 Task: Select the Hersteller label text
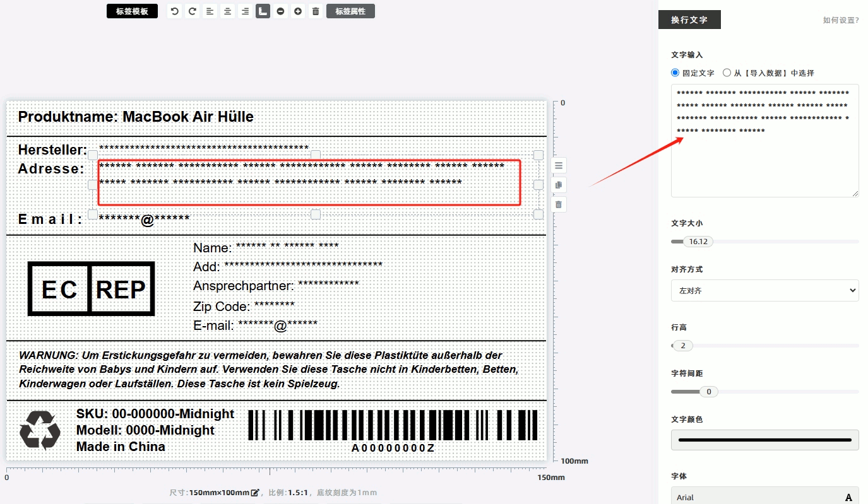click(52, 150)
